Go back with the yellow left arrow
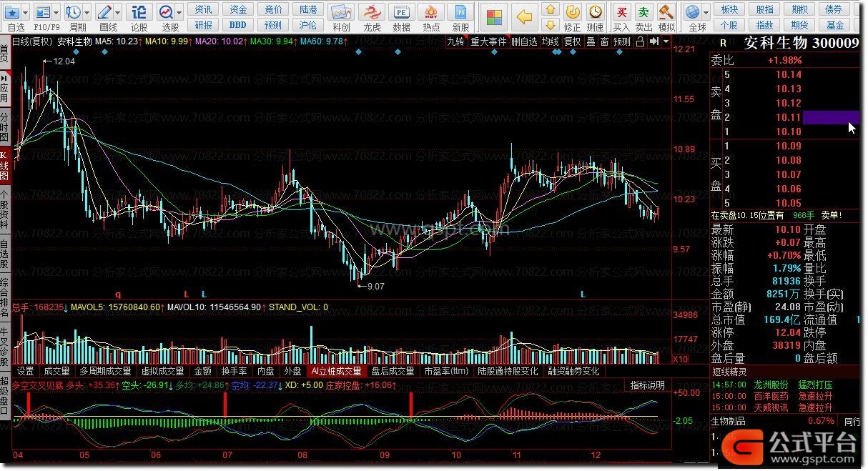Image resolution: width=868 pixels, height=471 pixels. click(x=524, y=17)
